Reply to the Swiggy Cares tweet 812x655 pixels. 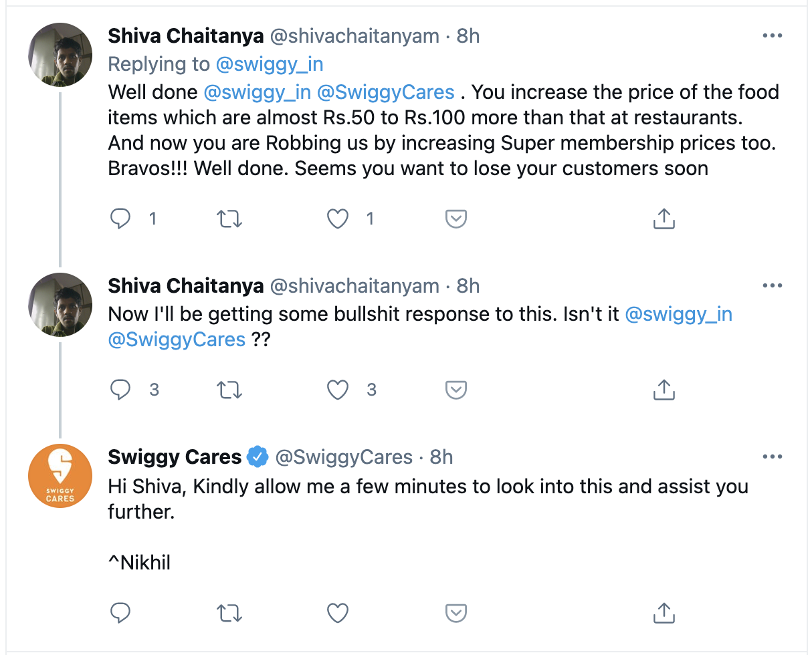[x=120, y=612]
